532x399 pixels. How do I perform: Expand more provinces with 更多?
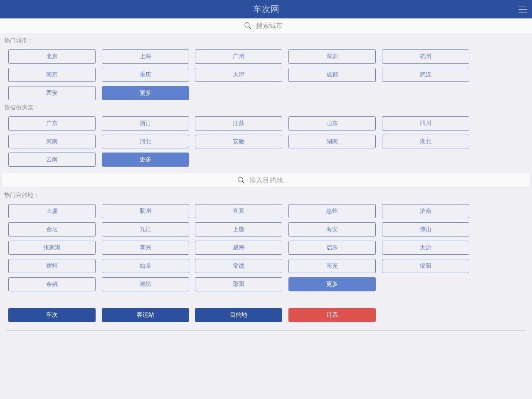point(145,160)
